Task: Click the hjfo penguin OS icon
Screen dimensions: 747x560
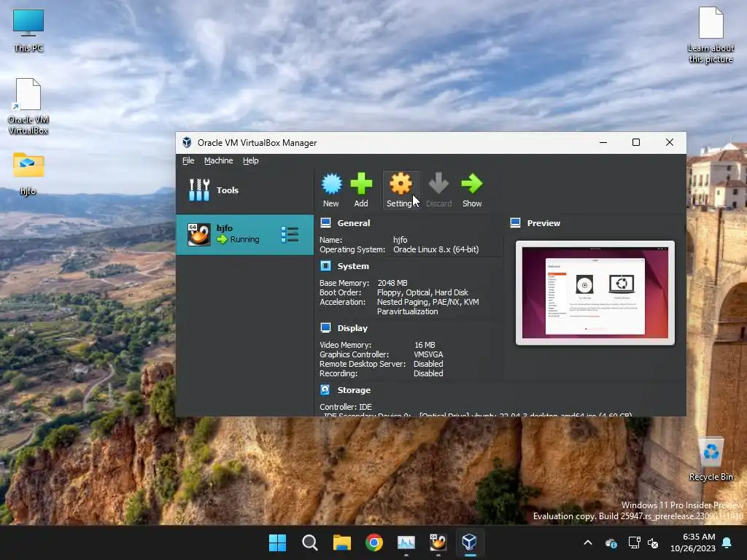Action: (198, 234)
